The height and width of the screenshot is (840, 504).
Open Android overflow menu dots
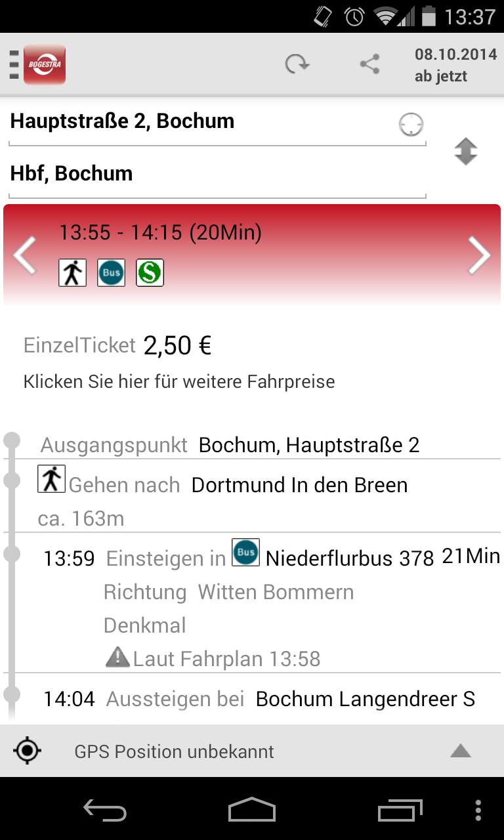tap(478, 811)
